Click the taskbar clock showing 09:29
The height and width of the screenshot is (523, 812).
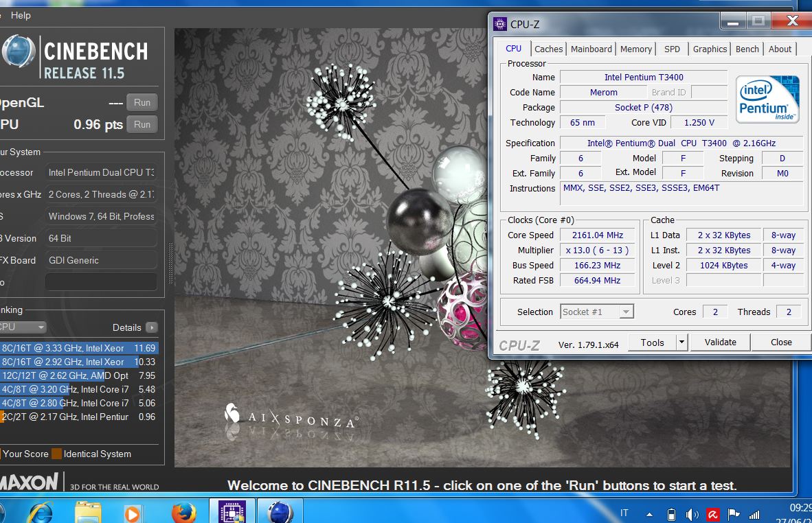coord(800,508)
